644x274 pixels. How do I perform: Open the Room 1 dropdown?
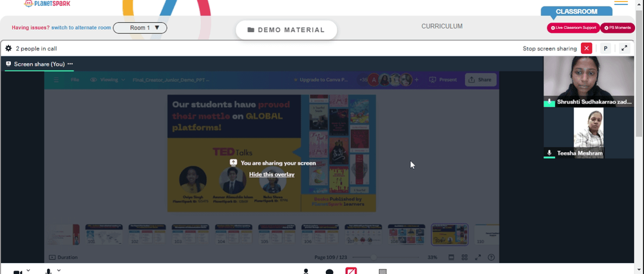[x=140, y=28]
